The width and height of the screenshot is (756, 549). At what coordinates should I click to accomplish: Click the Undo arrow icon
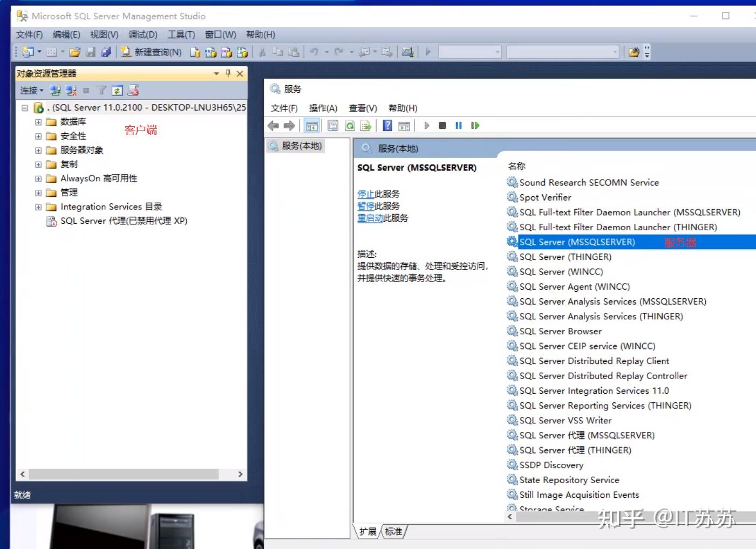[x=314, y=52]
